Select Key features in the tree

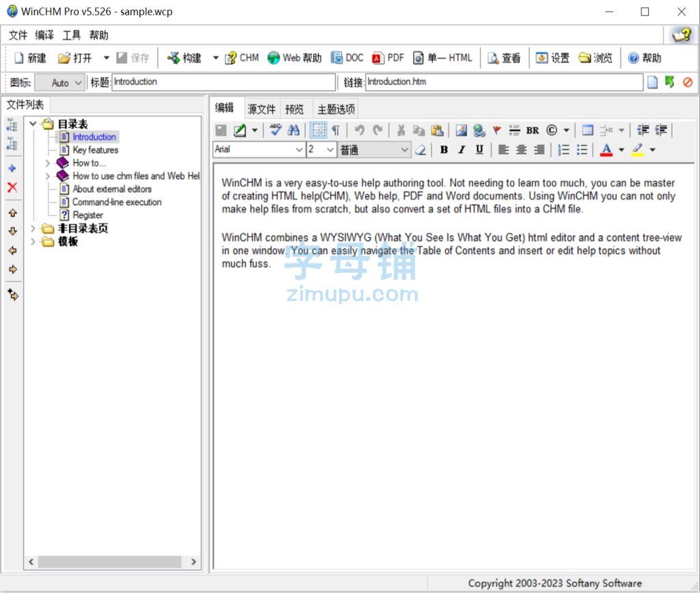95,150
